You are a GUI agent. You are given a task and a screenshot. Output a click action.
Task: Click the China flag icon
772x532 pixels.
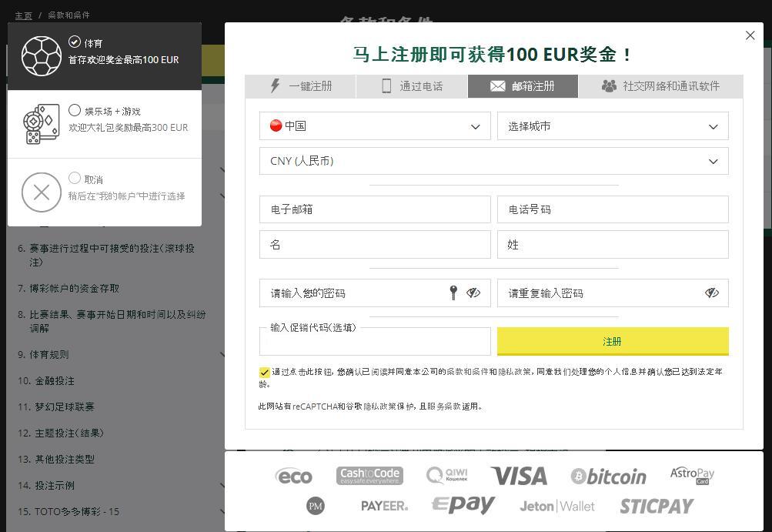[276, 125]
